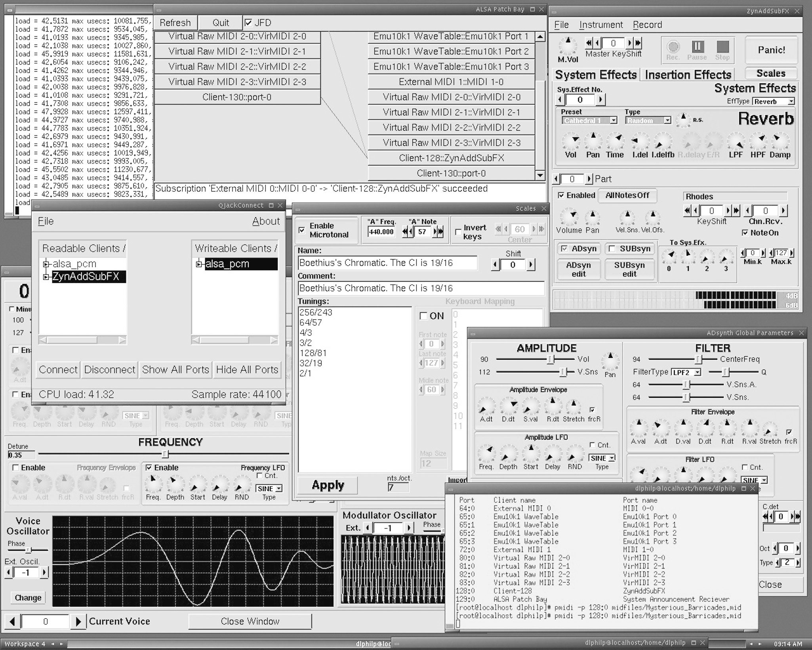
Task: Expand alsa_pcm under Writeable Clients
Action: coord(199,264)
